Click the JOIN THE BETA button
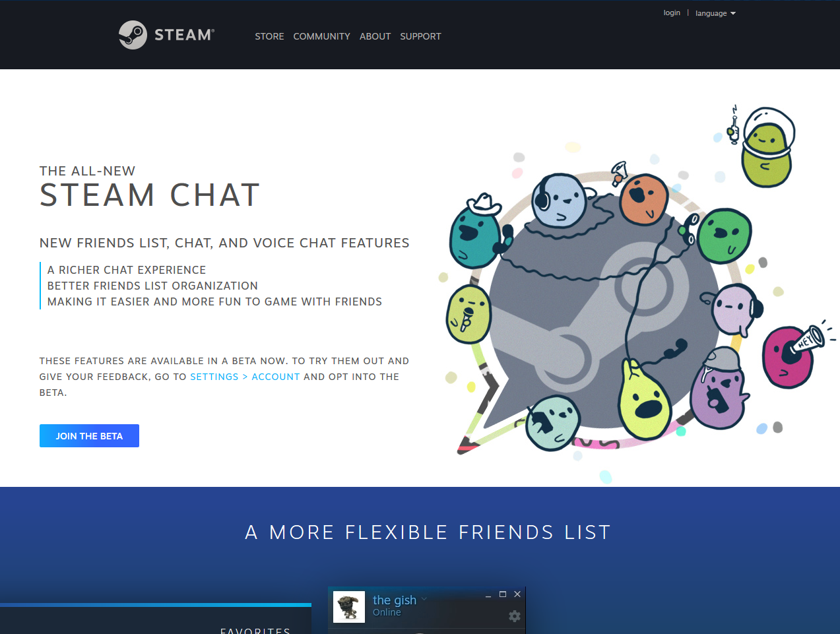The height and width of the screenshot is (634, 840). (x=89, y=435)
